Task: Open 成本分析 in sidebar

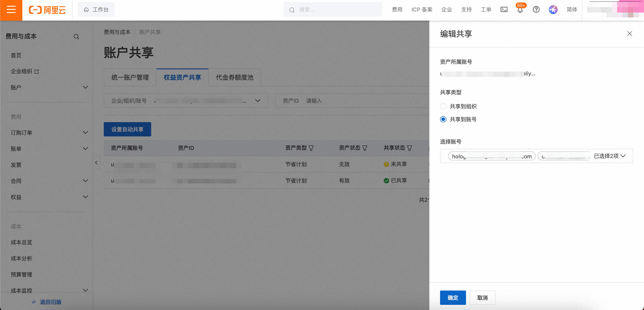Action: pyautogui.click(x=21, y=259)
